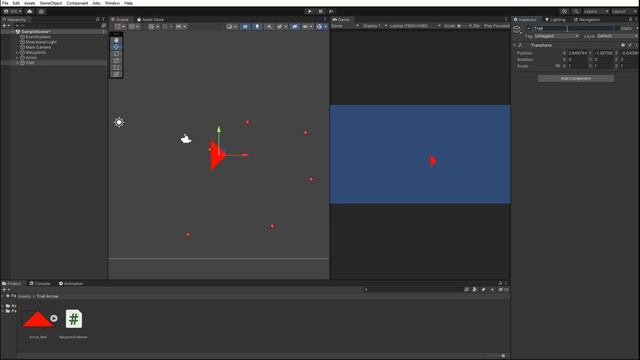The image size is (640, 360).
Task: Open the Window menu
Action: pyautogui.click(x=112, y=3)
